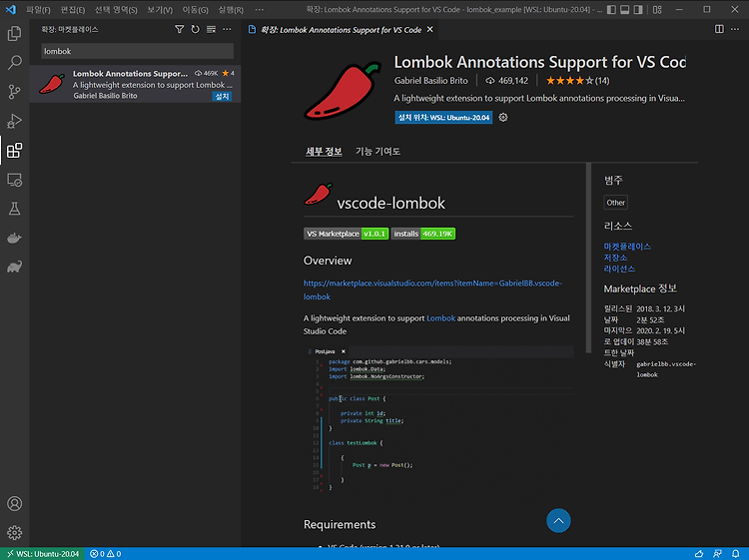This screenshot has height=560, width=749.
Task: Open the Explorer view in activity bar
Action: (x=14, y=33)
